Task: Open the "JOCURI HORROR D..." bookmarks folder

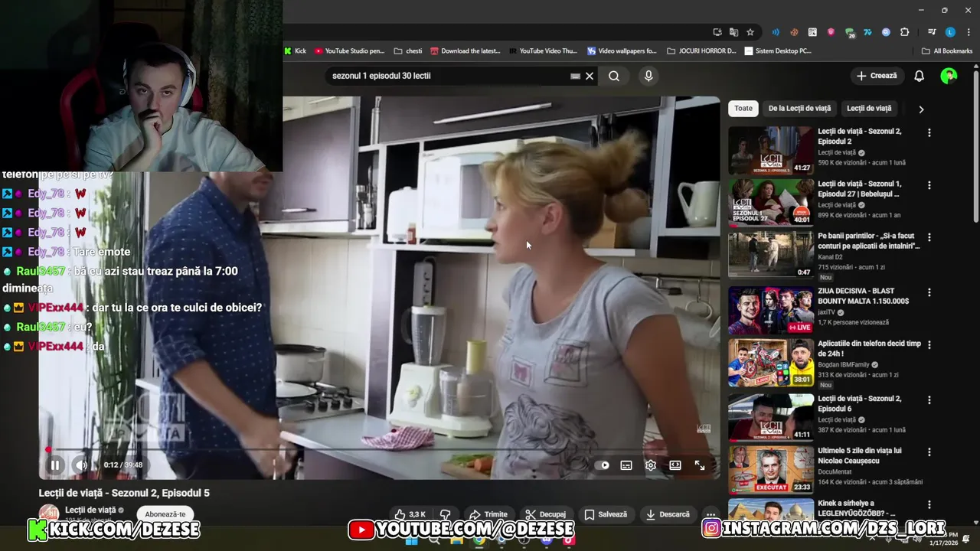Action: [x=701, y=51]
